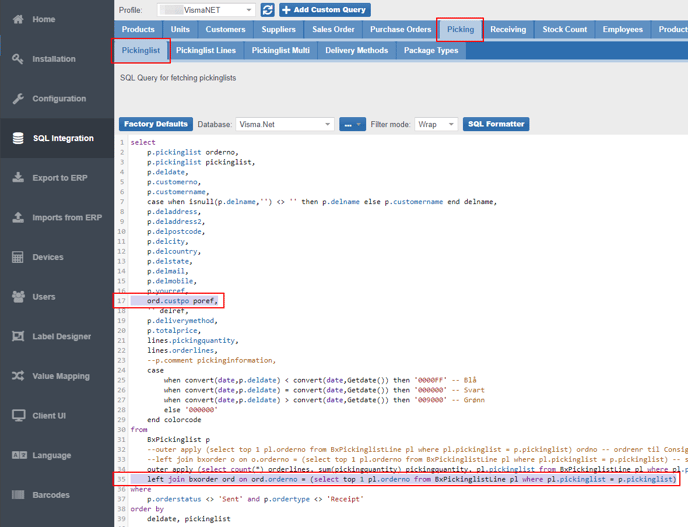Switch to the Suppliers tab
This screenshot has width=688, height=527.
[278, 29]
